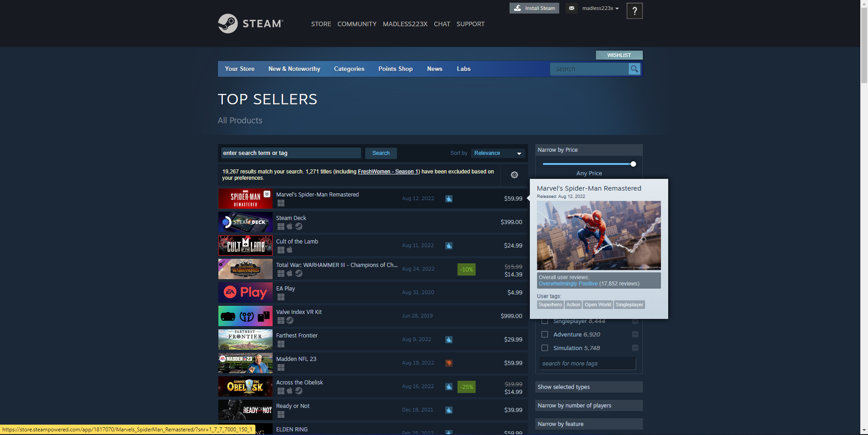Viewport: 868px width, 435px height.
Task: Click the Steam logo in the header
Action: pos(250,23)
